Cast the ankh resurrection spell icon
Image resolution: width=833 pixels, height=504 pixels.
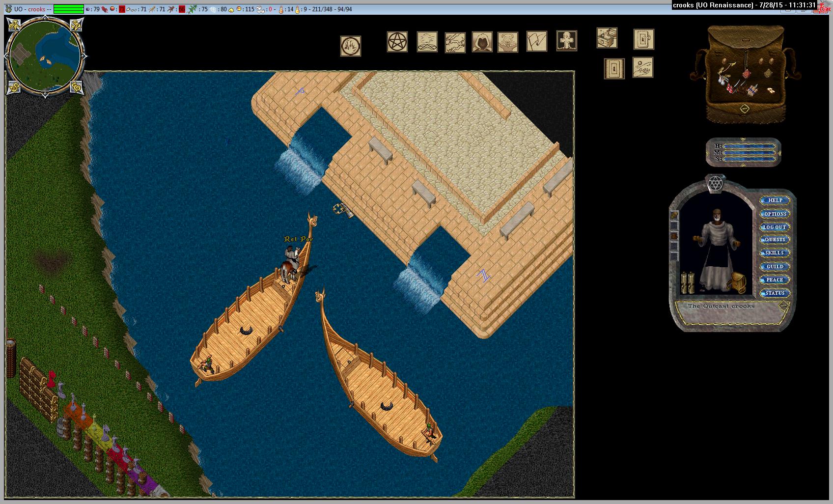(x=567, y=41)
